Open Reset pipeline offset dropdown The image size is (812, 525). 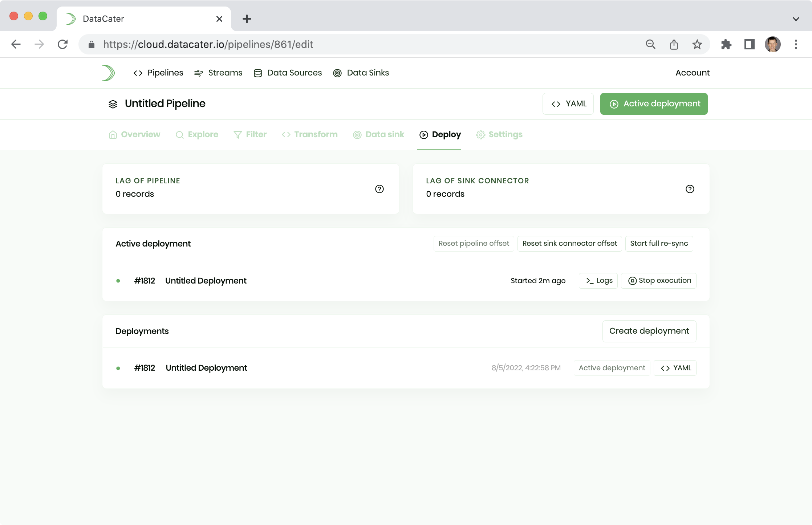[474, 243]
